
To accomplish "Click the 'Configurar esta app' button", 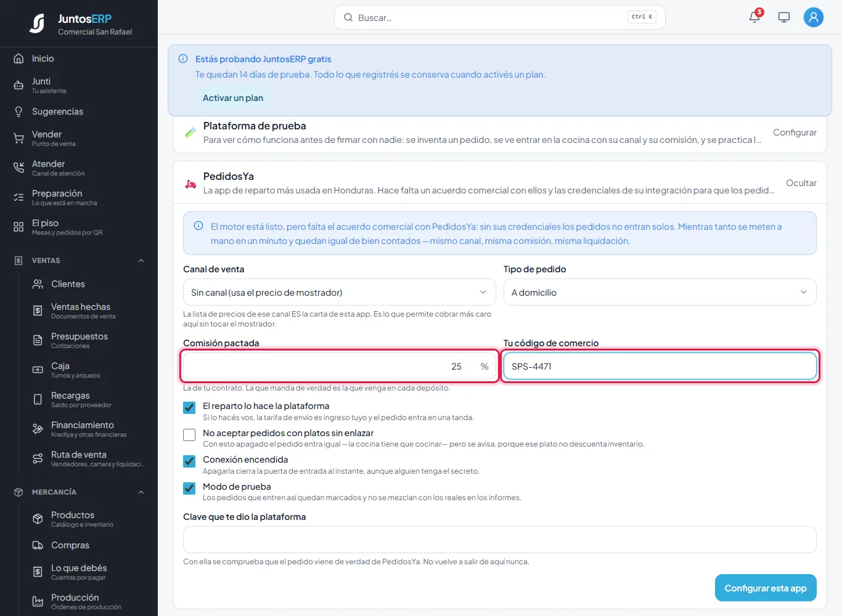I will (766, 588).
